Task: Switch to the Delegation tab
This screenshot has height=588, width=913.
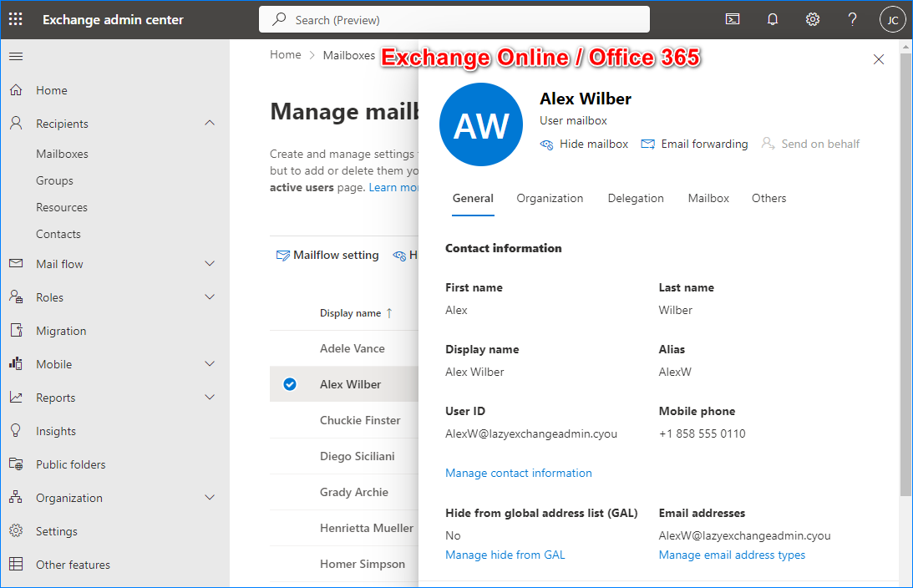Action: (x=635, y=199)
